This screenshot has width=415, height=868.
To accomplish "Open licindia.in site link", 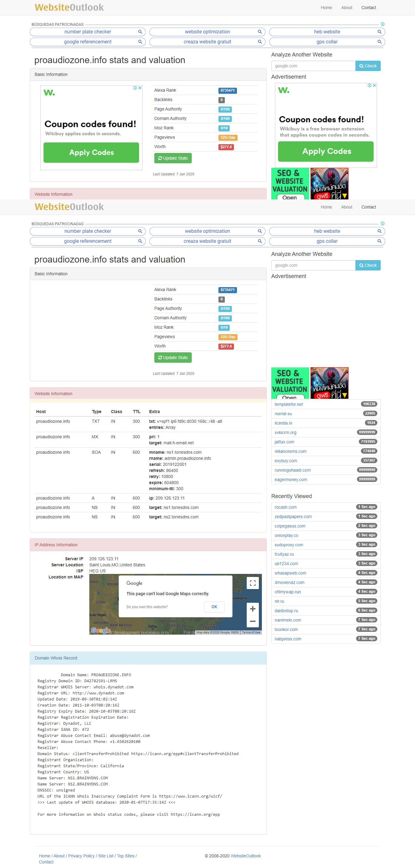I will click(283, 423).
